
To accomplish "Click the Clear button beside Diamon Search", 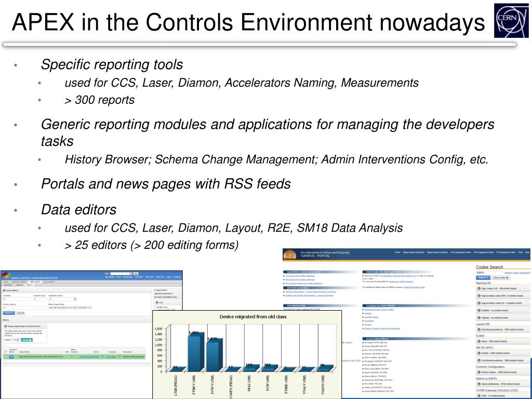I will [x=20, y=313].
